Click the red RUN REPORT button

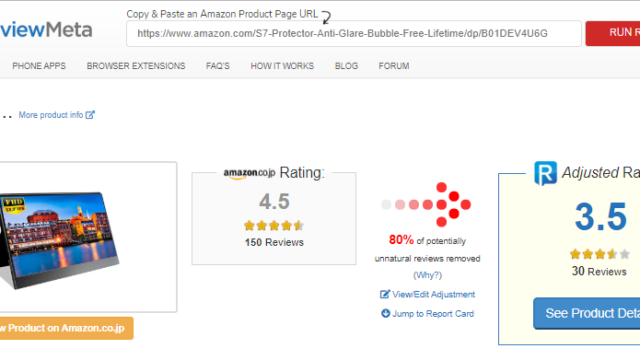(x=613, y=33)
